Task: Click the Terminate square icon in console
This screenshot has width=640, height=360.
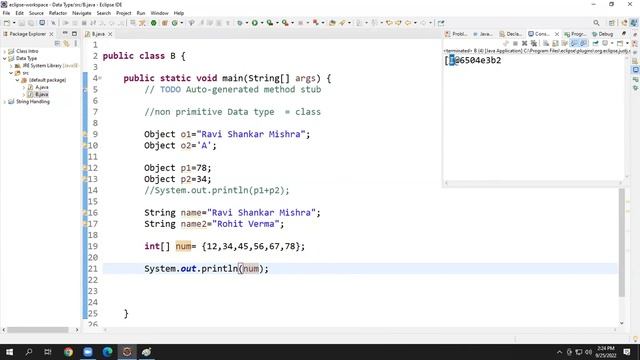Action: click(516, 43)
